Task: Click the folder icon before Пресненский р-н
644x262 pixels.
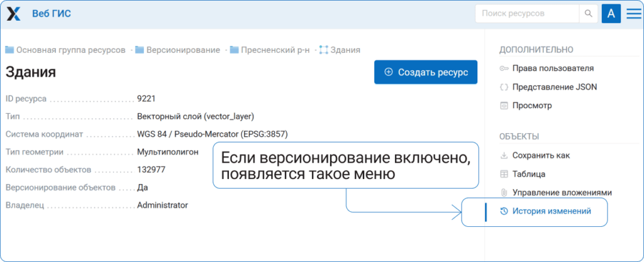Action: click(234, 50)
